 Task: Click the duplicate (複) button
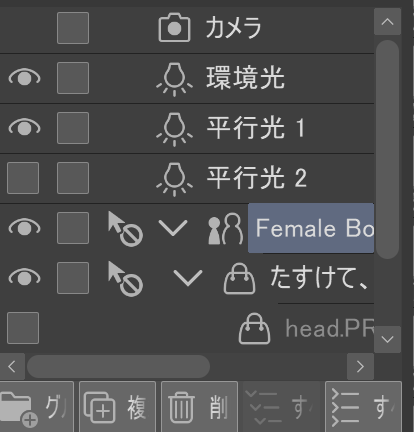[117, 407]
